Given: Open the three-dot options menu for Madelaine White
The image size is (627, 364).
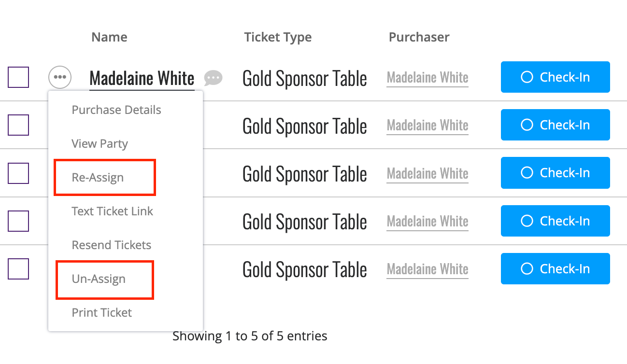Looking at the screenshot, I should tap(60, 77).
